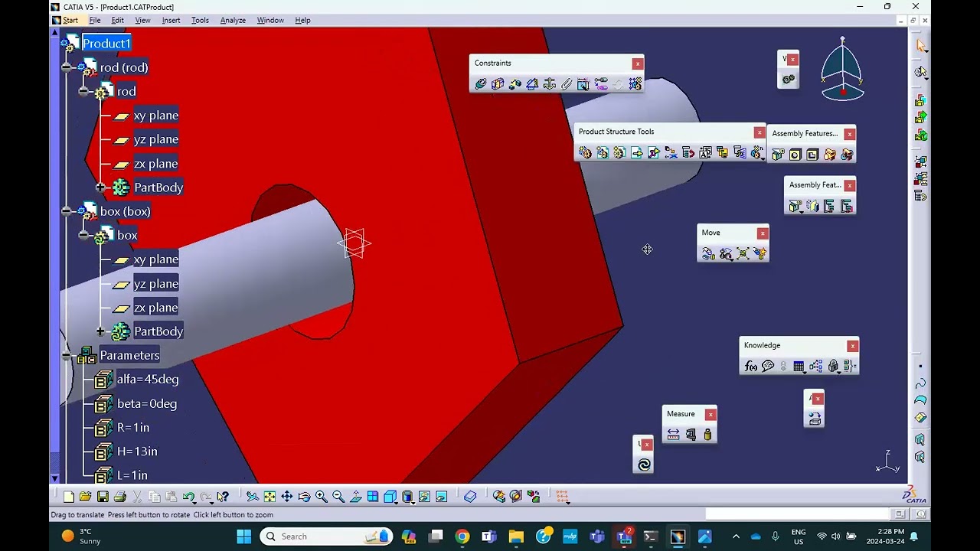The height and width of the screenshot is (551, 980).
Task: Open the Analyze menu
Action: coord(233,21)
